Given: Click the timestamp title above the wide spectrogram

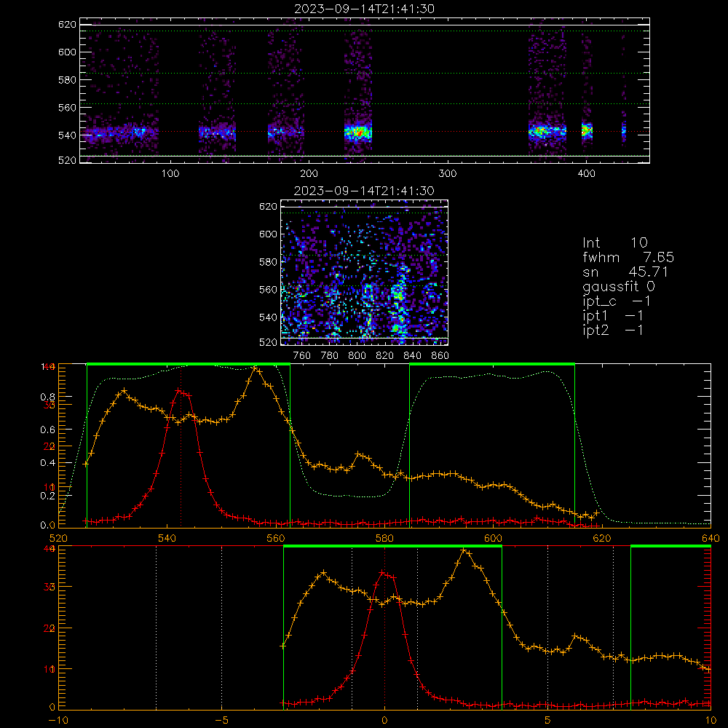Looking at the screenshot, I should point(364,9).
